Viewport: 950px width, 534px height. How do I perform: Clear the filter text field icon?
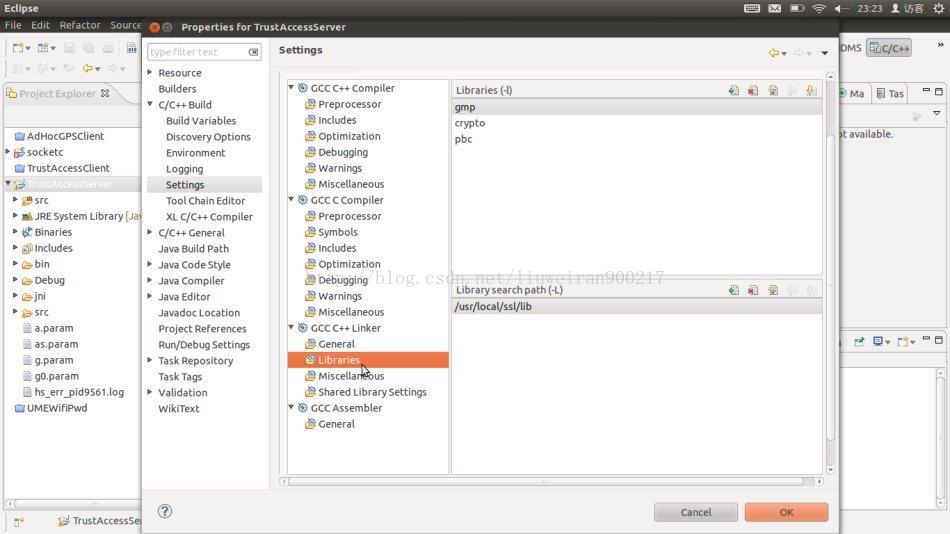254,52
